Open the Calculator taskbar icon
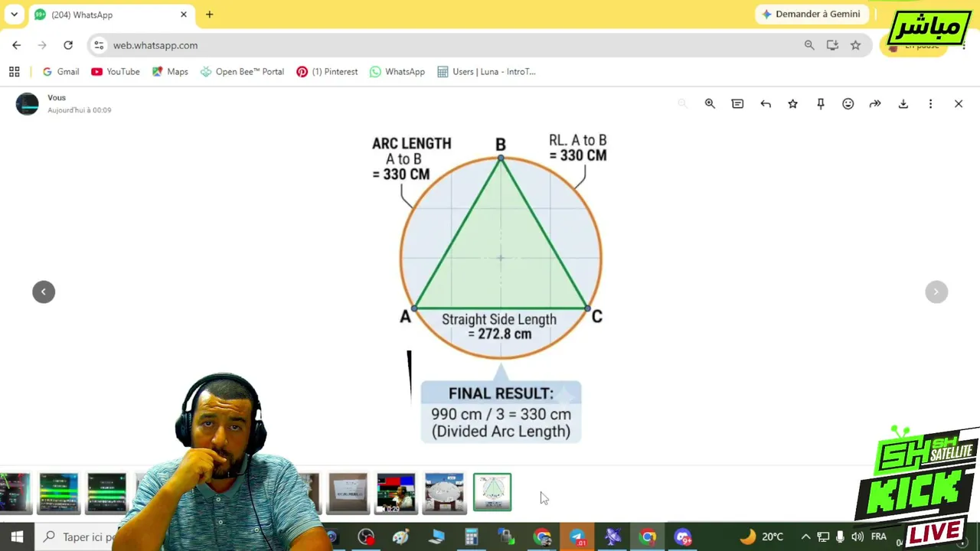Viewport: 980px width, 551px height. (x=471, y=537)
